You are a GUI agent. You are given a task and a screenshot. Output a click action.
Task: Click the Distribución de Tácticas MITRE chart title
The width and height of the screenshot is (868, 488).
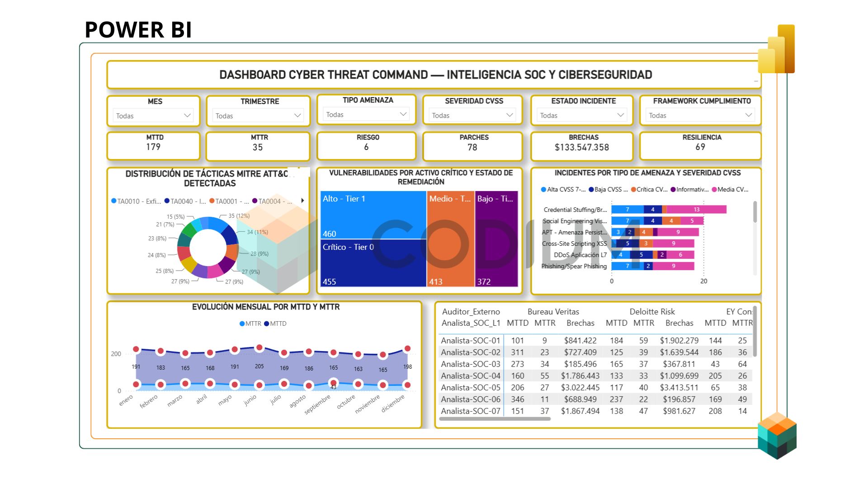(x=210, y=178)
